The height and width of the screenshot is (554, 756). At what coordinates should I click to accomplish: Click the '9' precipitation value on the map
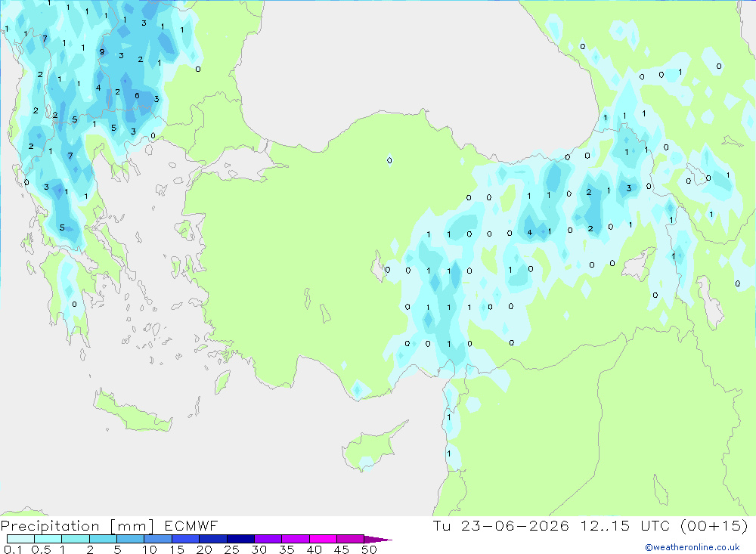click(x=102, y=51)
